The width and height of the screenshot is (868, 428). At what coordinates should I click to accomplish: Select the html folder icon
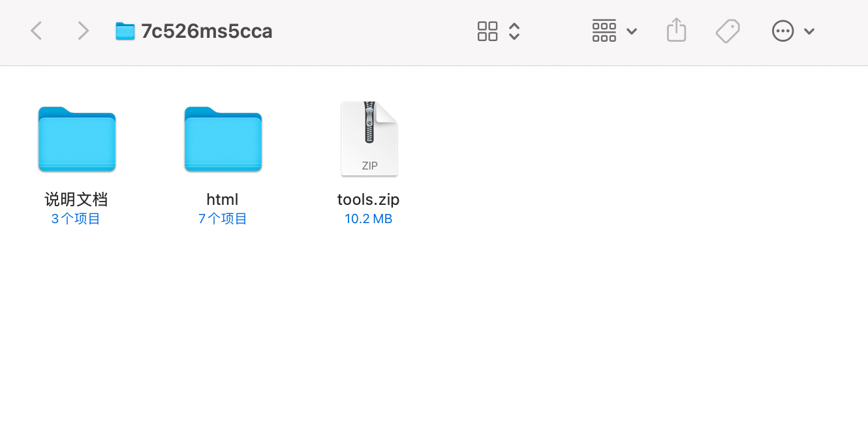click(223, 139)
